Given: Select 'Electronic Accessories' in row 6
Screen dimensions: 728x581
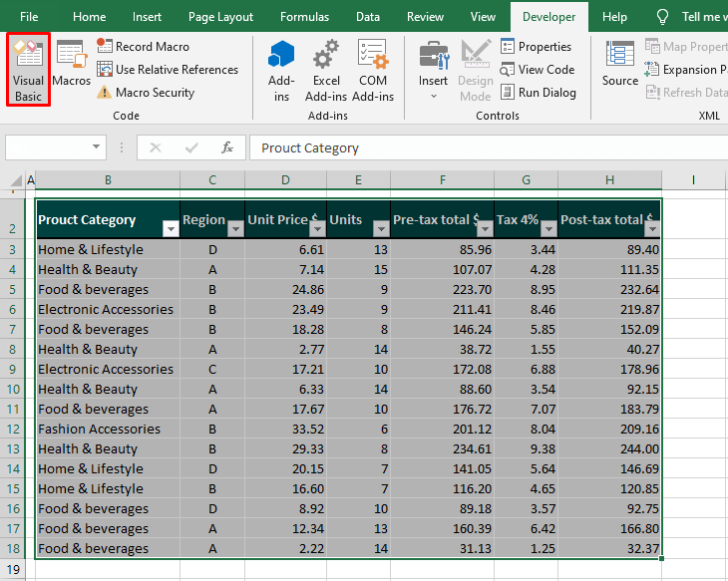Looking at the screenshot, I should coord(108,309).
